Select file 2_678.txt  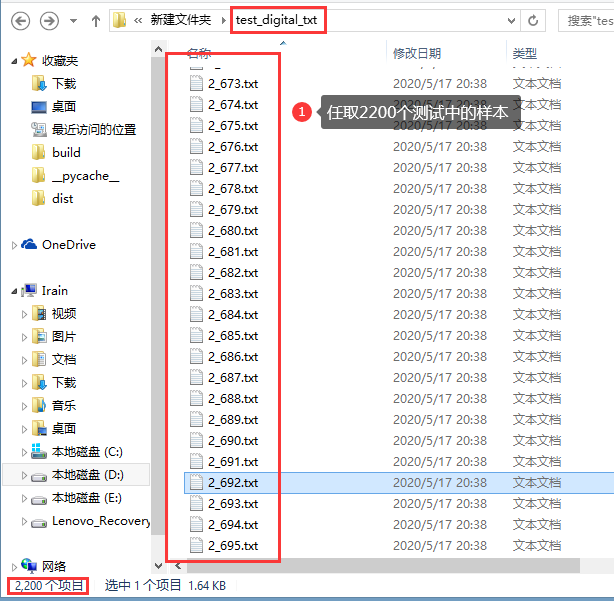(233, 188)
